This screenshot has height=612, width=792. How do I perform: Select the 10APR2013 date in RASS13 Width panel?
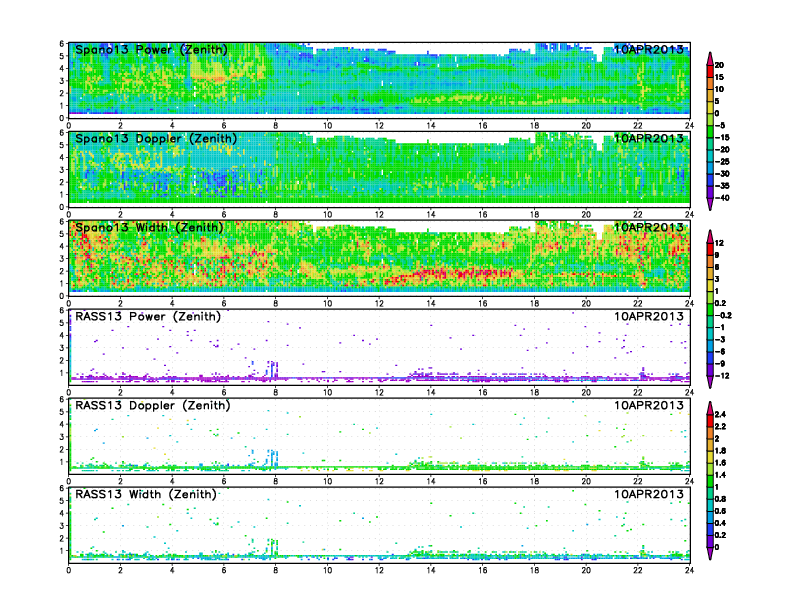pos(649,494)
